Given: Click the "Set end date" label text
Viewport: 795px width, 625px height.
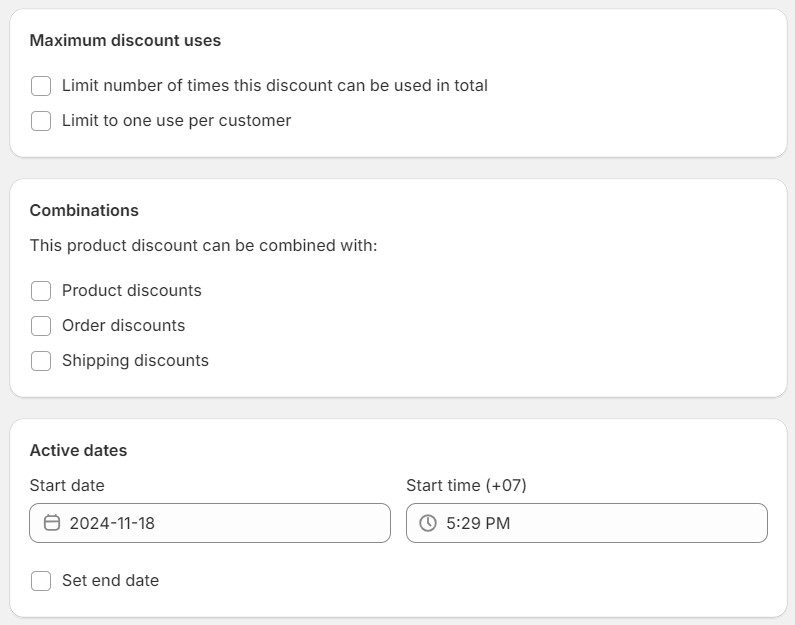Looking at the screenshot, I should [110, 581].
